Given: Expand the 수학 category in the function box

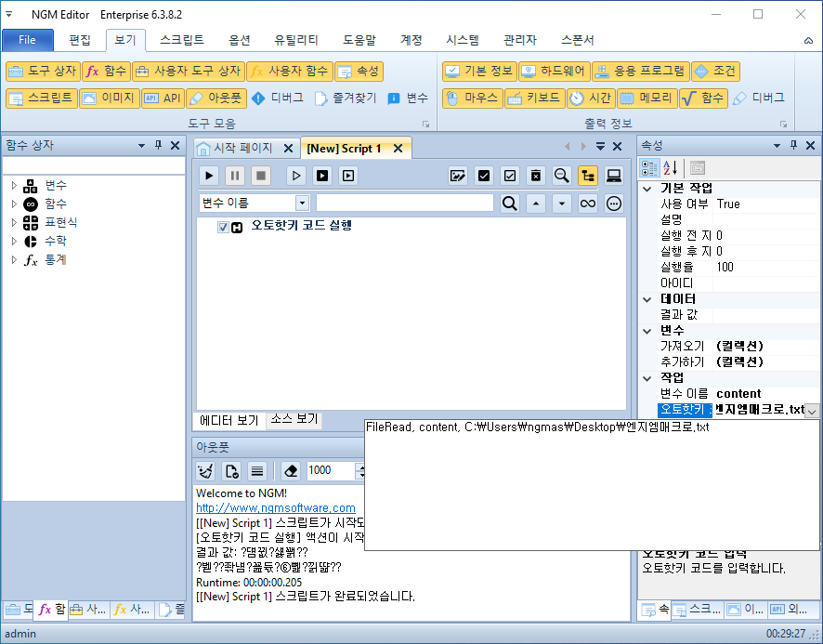Looking at the screenshot, I should click(x=16, y=241).
